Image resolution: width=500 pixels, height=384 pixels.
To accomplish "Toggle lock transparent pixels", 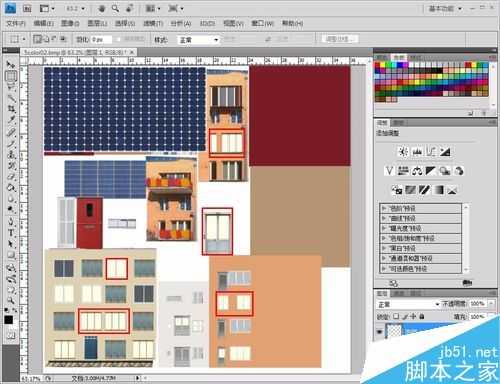I will pyautogui.click(x=396, y=316).
